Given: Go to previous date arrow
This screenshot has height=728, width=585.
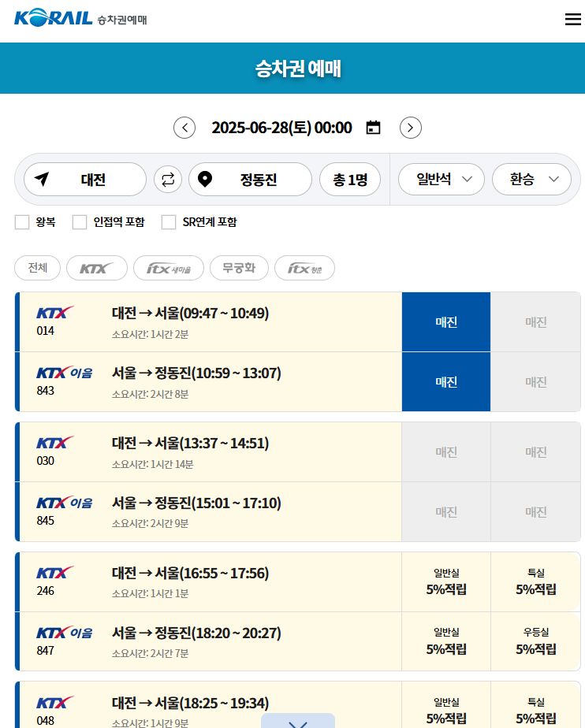Looking at the screenshot, I should [x=184, y=128].
